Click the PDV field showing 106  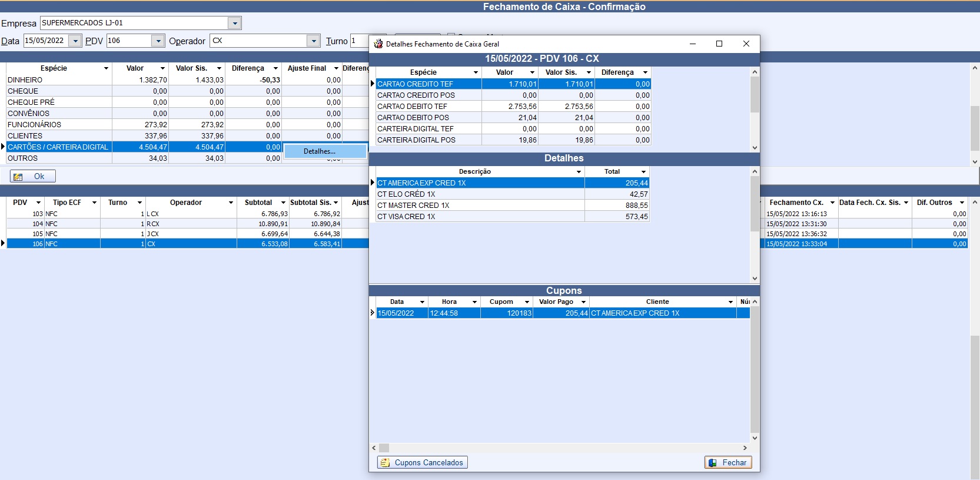[129, 41]
